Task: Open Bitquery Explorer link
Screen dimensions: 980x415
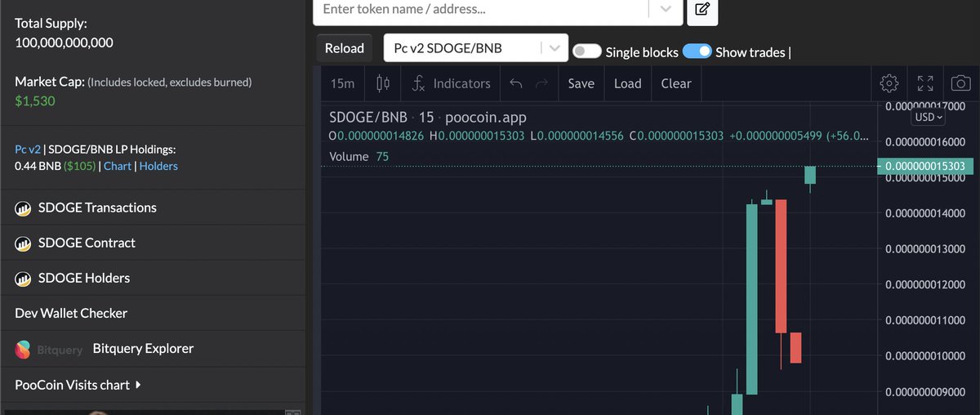Action: [x=143, y=349]
